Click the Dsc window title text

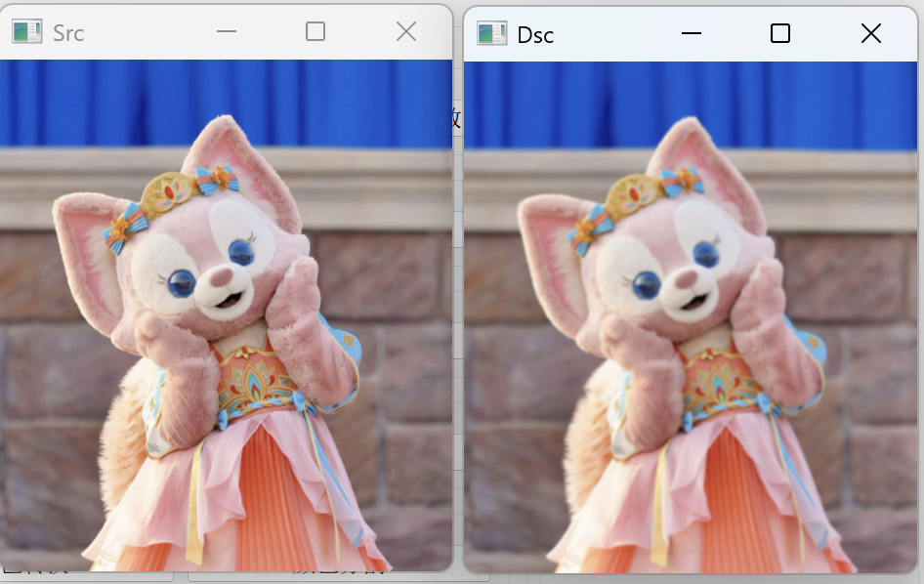coord(535,35)
